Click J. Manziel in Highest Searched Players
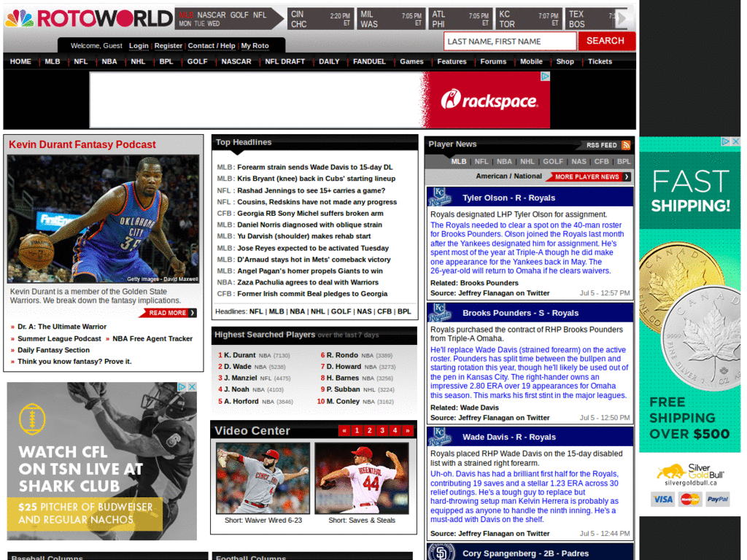The height and width of the screenshot is (560, 747). [x=241, y=378]
